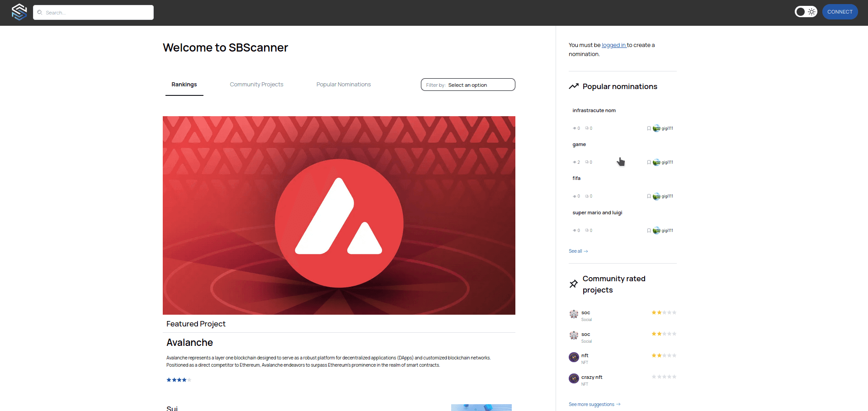Click the 'See all' nominations link
This screenshot has width=868, height=411.
click(x=578, y=251)
